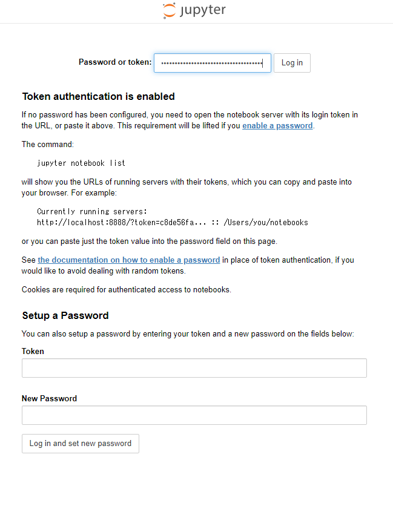Viewport: 393px width, 532px height.
Task: Click the 'Token authentication is enabled' heading
Action: point(99,97)
